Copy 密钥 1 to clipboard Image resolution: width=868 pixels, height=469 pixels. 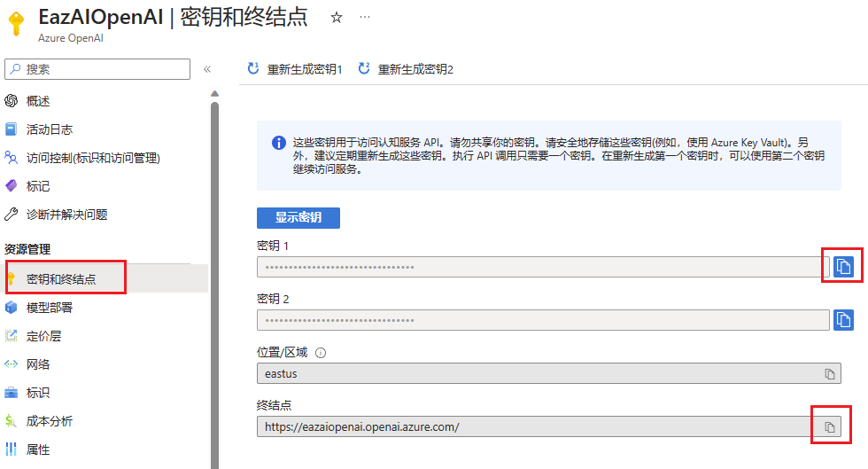point(843,267)
